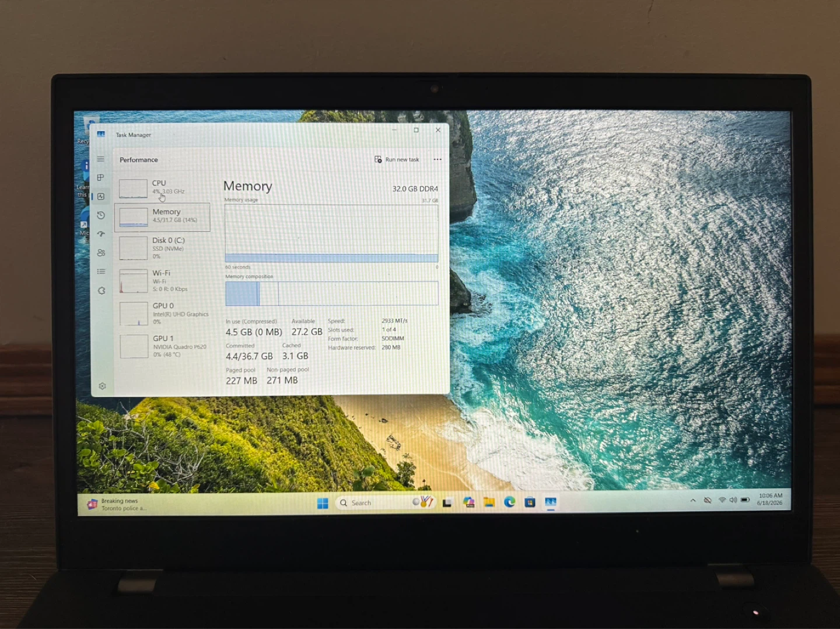Click the 227 MB paged pool value

coord(242,381)
